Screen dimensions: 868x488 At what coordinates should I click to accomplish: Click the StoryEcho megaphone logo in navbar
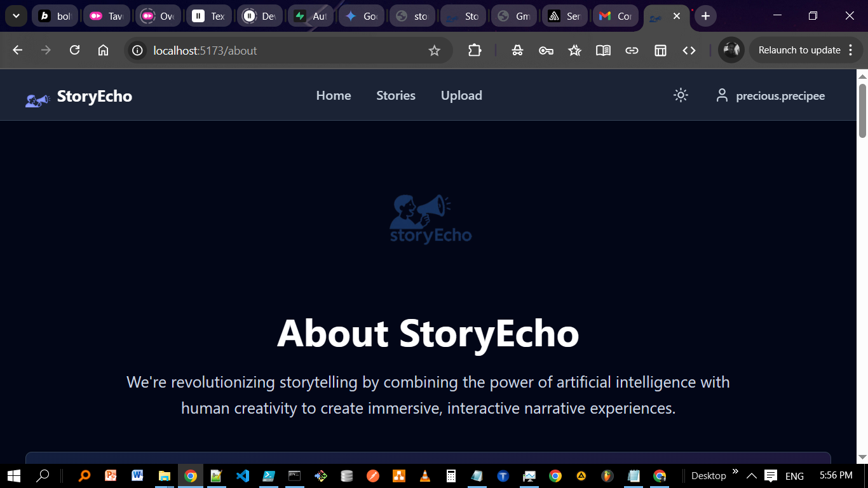[x=37, y=100]
